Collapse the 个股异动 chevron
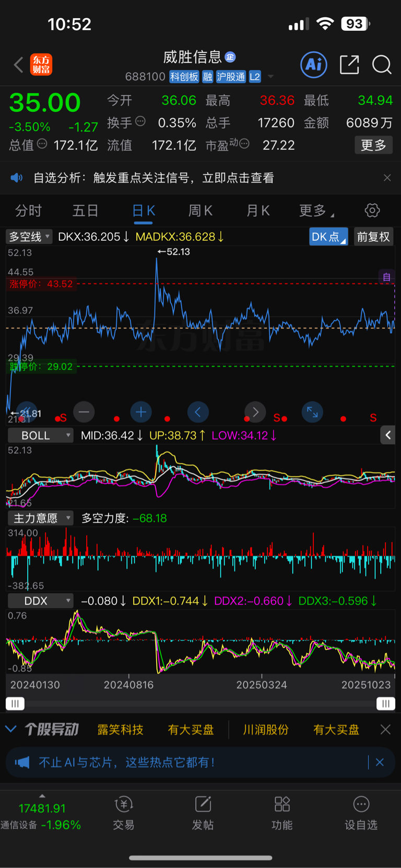 [11, 729]
